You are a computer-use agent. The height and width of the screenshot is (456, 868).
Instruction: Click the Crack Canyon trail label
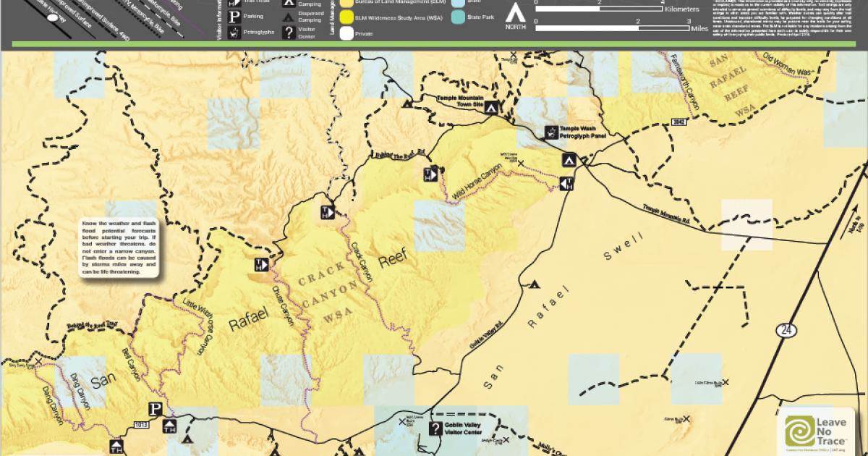click(x=361, y=261)
